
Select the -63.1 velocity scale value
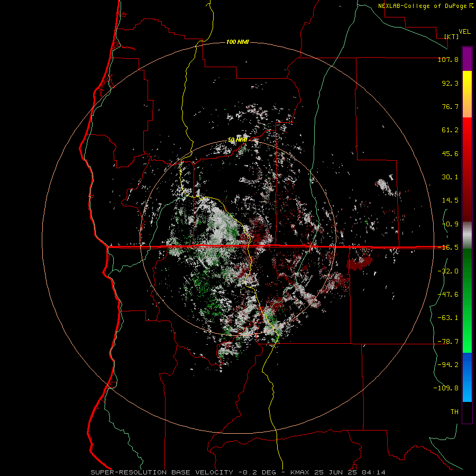coord(448,318)
